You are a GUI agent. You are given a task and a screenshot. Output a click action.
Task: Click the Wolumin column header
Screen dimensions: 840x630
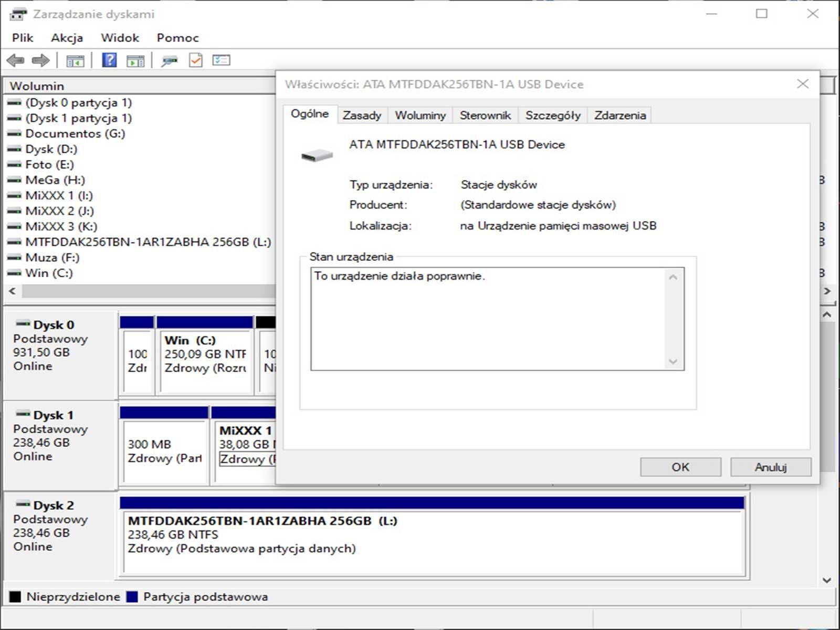pos(140,86)
